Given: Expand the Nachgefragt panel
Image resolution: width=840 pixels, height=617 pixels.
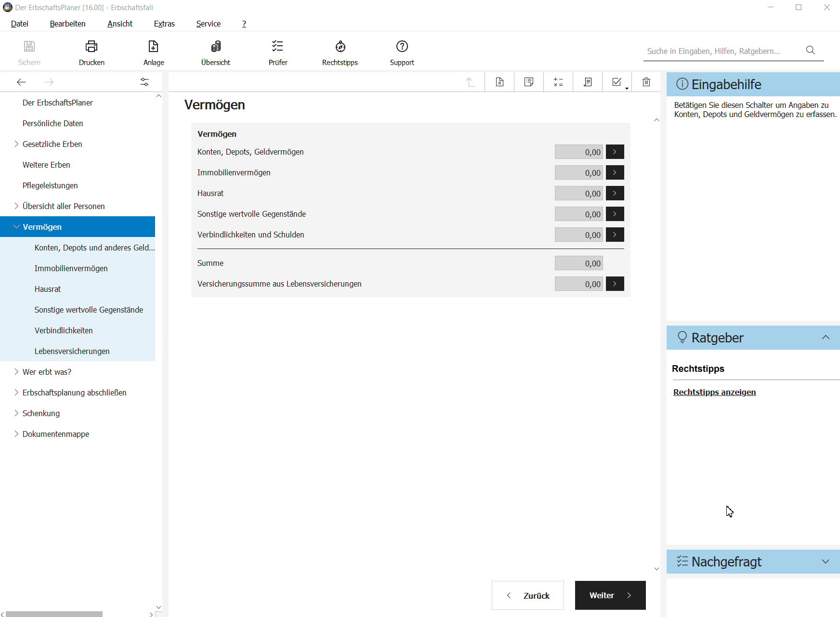Looking at the screenshot, I should (x=826, y=562).
